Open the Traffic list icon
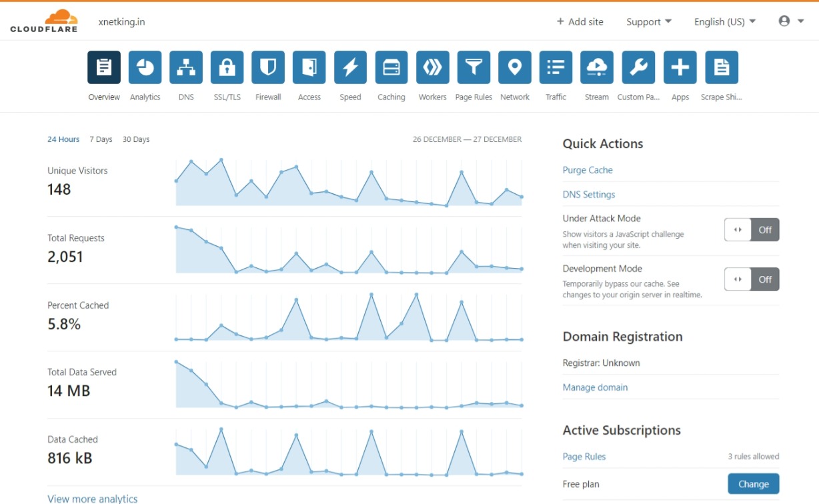Viewport: 819px width, 504px height. 556,67
